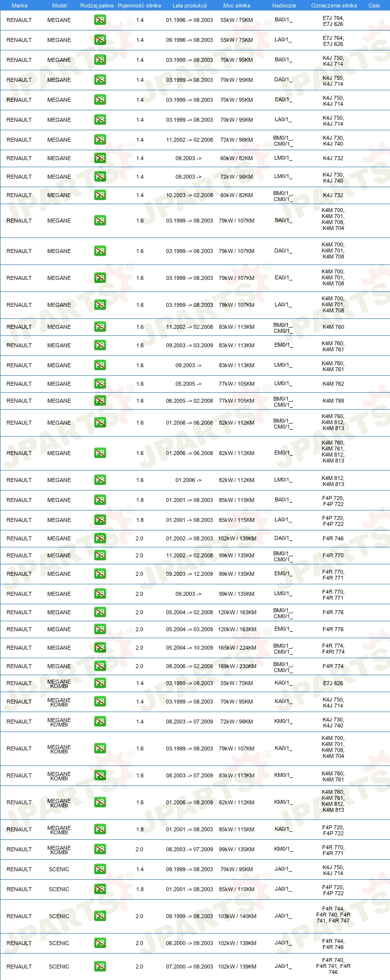
Task: Select the date cell 09.1996 -> 08.2003
Action: [190, 40]
